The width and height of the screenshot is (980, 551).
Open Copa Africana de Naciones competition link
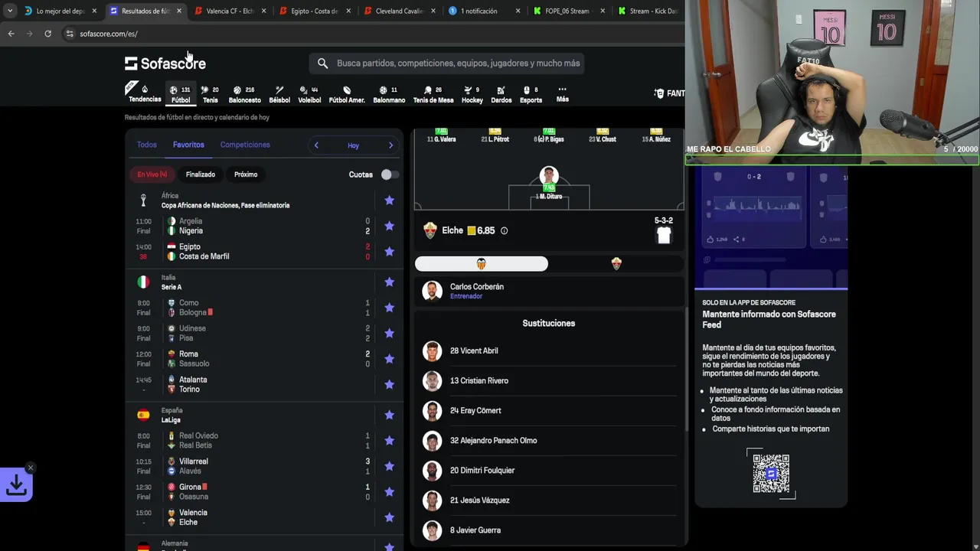tap(225, 205)
